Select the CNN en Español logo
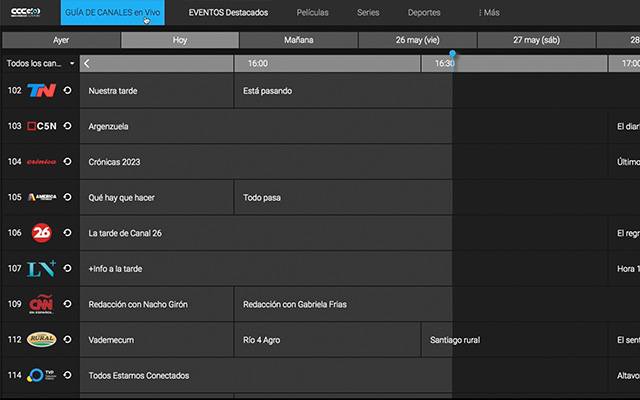 point(41,304)
